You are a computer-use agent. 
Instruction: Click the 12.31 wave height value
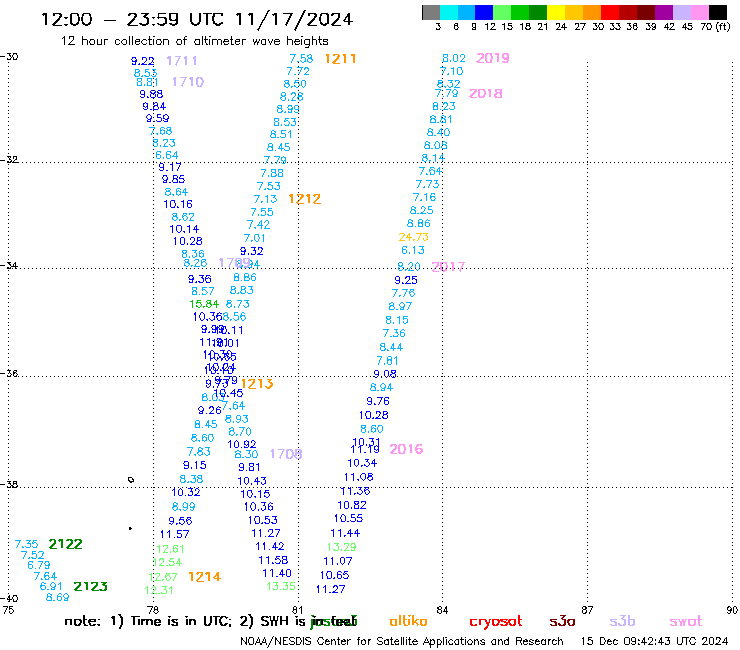click(159, 590)
